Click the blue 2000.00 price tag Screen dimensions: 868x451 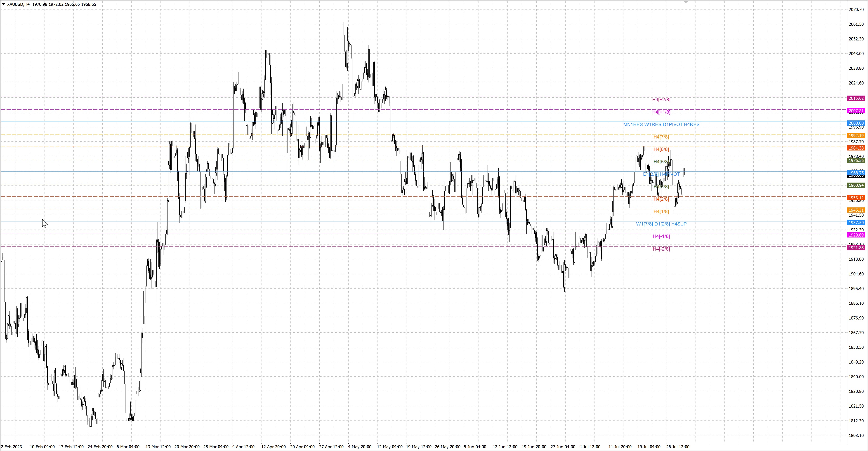(856, 123)
